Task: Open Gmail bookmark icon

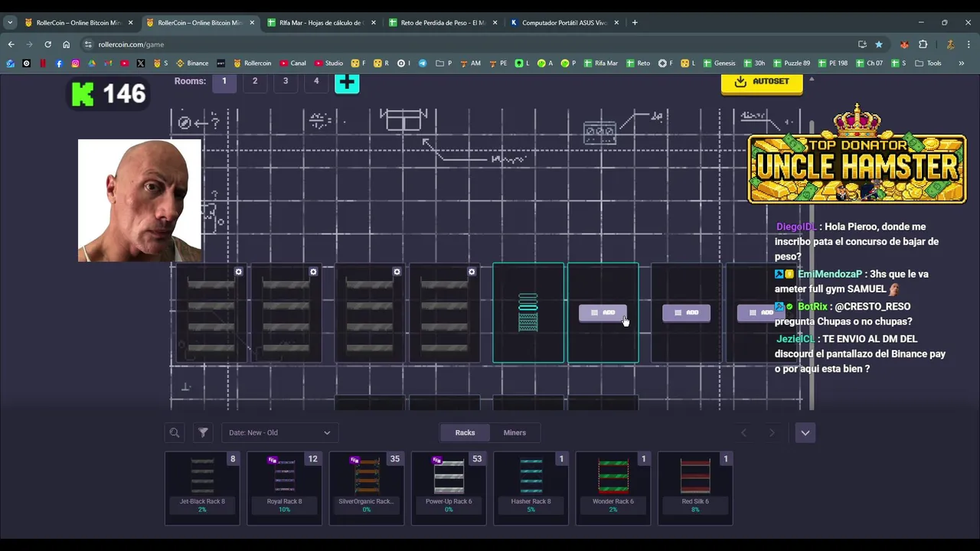Action: [108, 64]
